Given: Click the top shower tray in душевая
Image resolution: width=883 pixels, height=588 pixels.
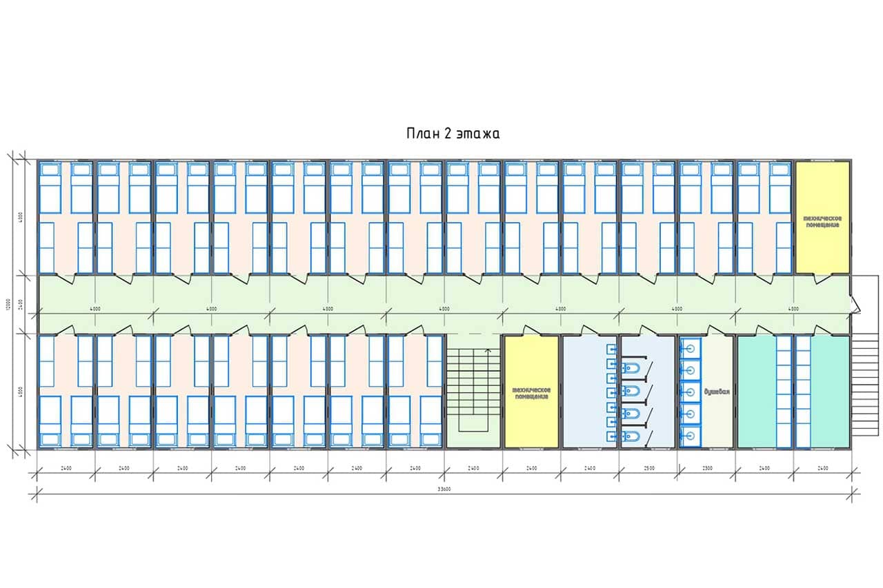Looking at the screenshot, I should pyautogui.click(x=691, y=347).
